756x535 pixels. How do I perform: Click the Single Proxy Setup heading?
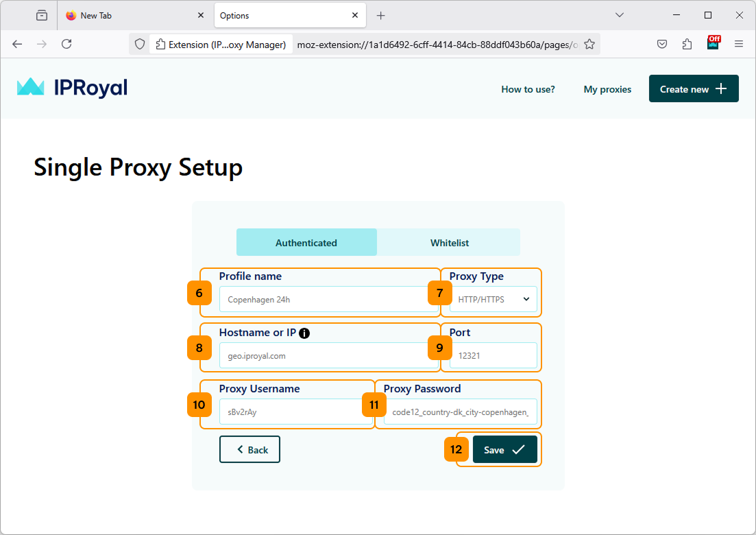138,168
